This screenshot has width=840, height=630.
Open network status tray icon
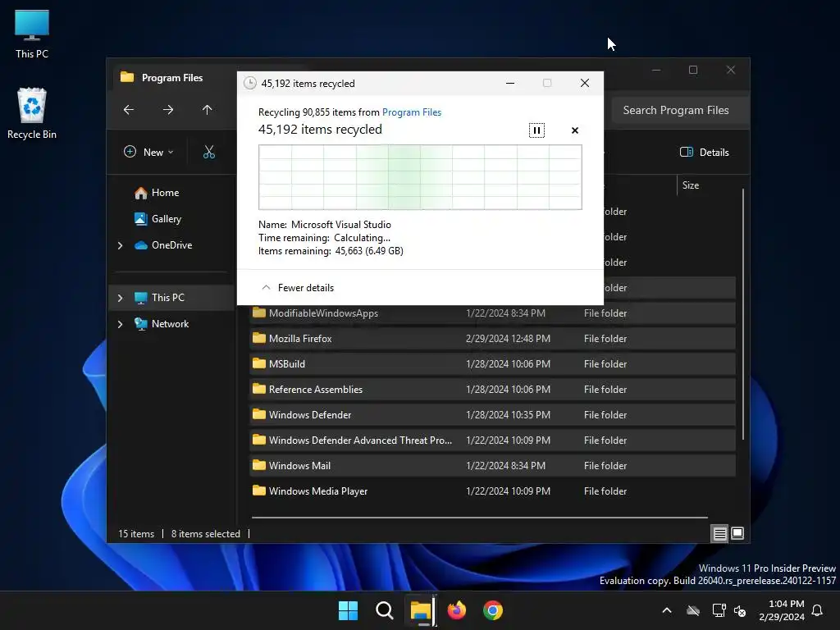coord(719,610)
